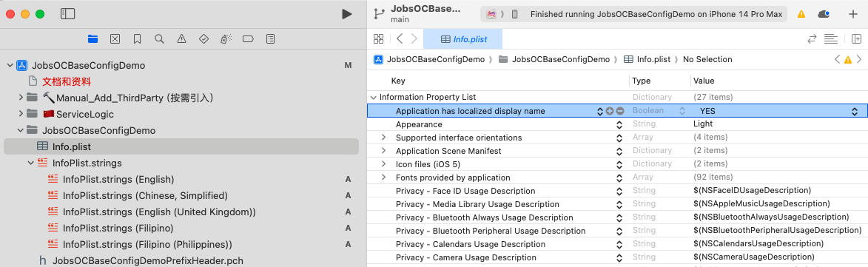The height and width of the screenshot is (267, 868).
Task: Run the project with the play button
Action: [x=346, y=14]
